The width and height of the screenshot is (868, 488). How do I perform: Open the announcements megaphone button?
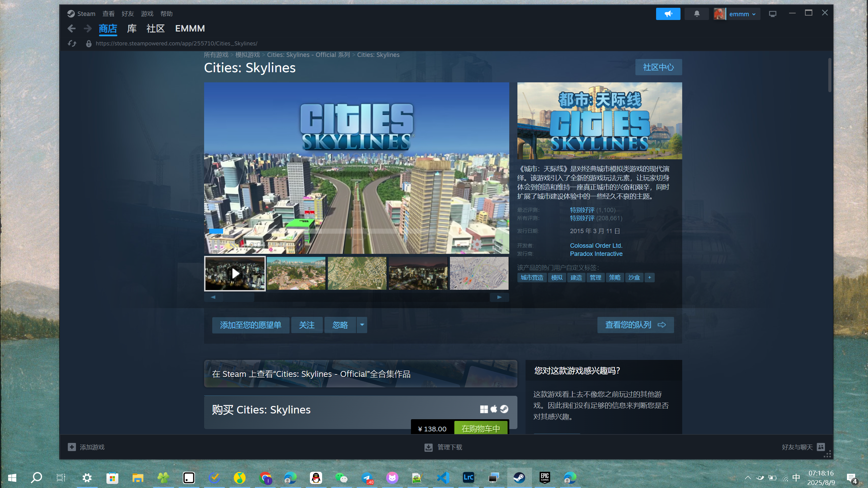[668, 14]
